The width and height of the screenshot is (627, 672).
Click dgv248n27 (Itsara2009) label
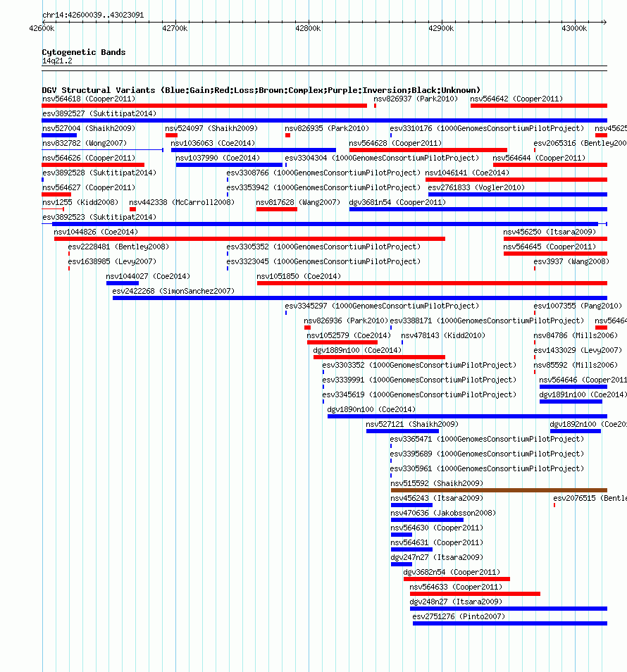click(456, 602)
